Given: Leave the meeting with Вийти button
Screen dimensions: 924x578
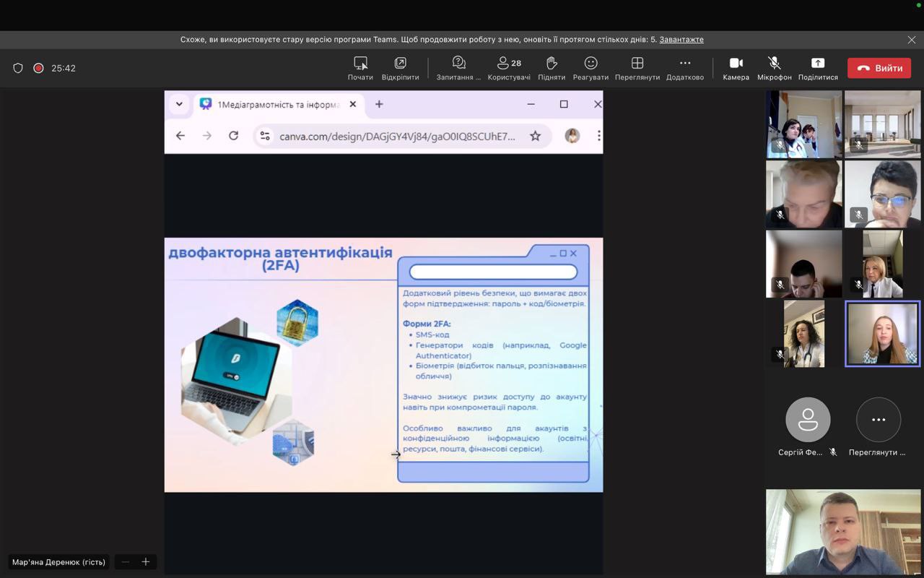Looking at the screenshot, I should 879,68.
